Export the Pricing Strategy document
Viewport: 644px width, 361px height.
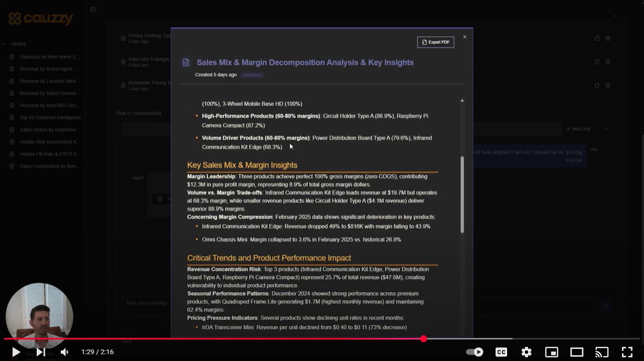point(597,38)
